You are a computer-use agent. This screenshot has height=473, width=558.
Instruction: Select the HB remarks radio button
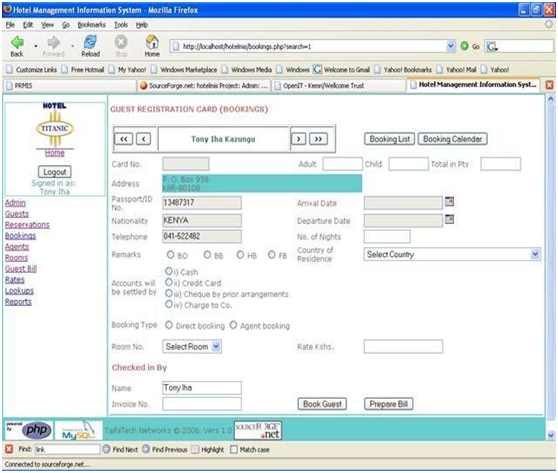click(240, 254)
